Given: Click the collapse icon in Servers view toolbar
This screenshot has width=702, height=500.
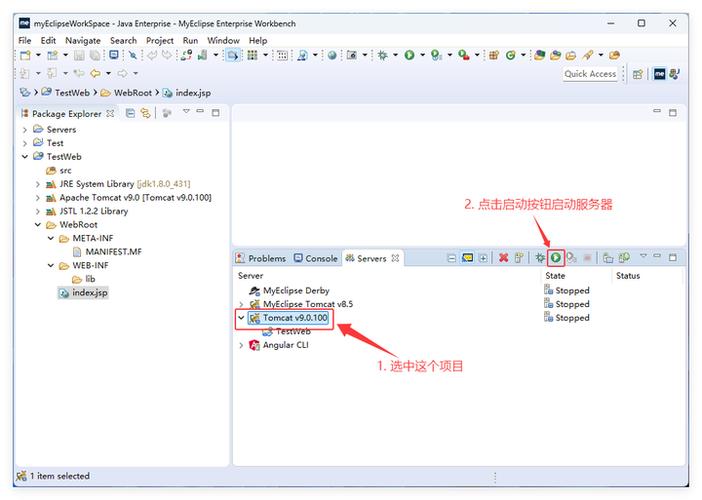Looking at the screenshot, I should point(452,258).
